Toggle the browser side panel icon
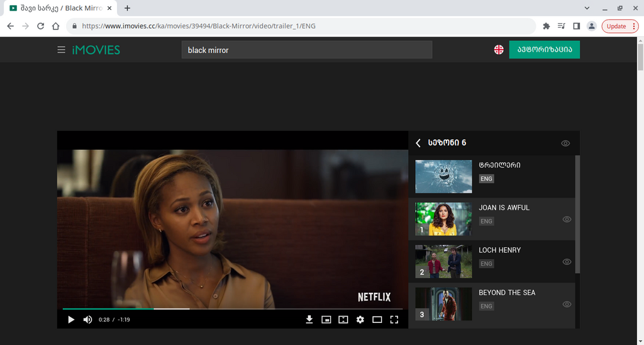The width and height of the screenshot is (644, 345). pos(577,26)
